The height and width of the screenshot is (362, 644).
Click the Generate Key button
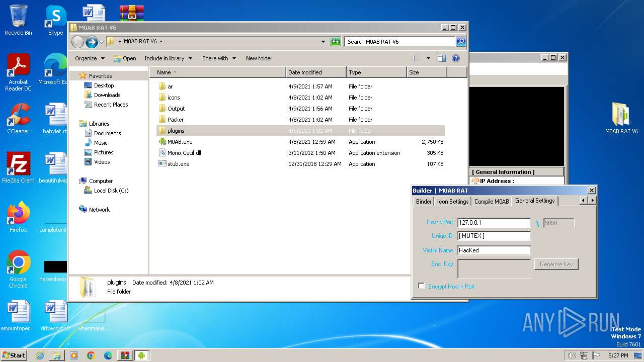click(x=556, y=264)
